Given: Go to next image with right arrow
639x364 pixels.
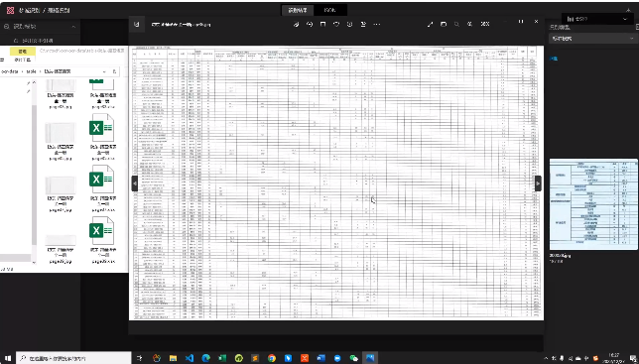Looking at the screenshot, I should [x=538, y=183].
